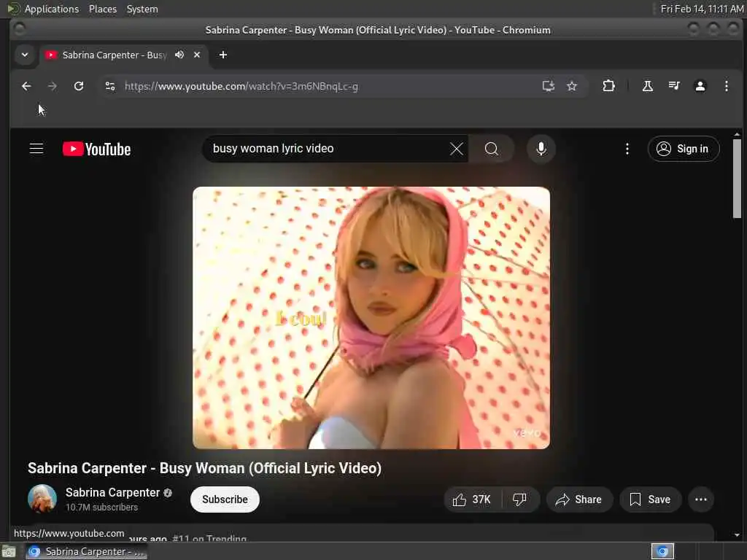Click the video player

tap(371, 318)
